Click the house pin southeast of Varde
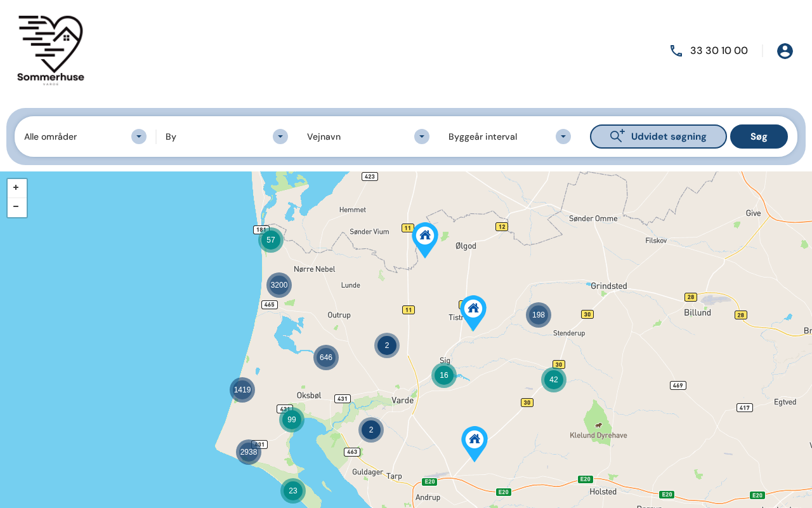The height and width of the screenshot is (508, 812). point(475,440)
